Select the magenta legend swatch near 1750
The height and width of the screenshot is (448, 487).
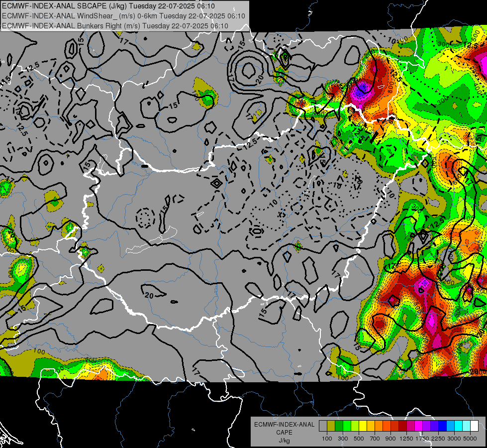tap(419, 426)
